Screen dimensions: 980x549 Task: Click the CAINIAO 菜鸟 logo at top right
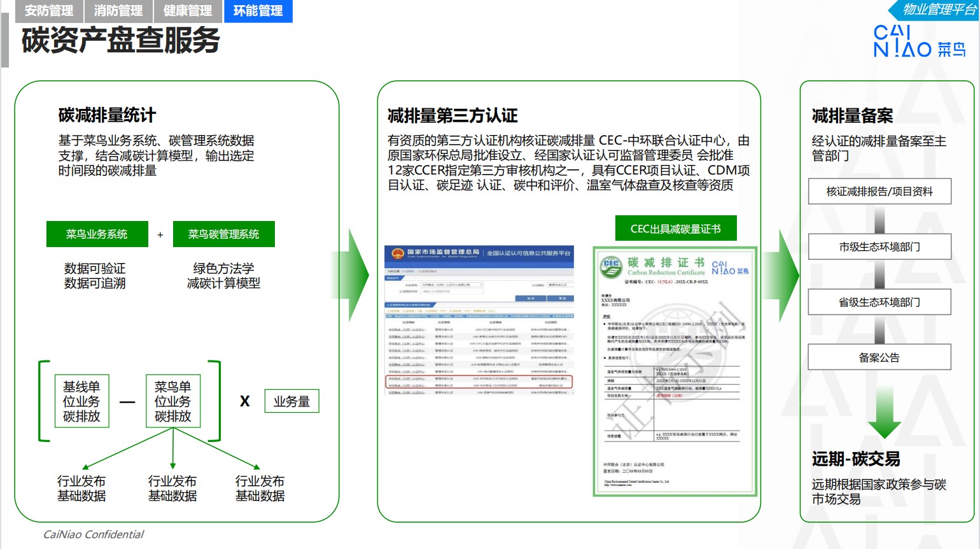(919, 41)
